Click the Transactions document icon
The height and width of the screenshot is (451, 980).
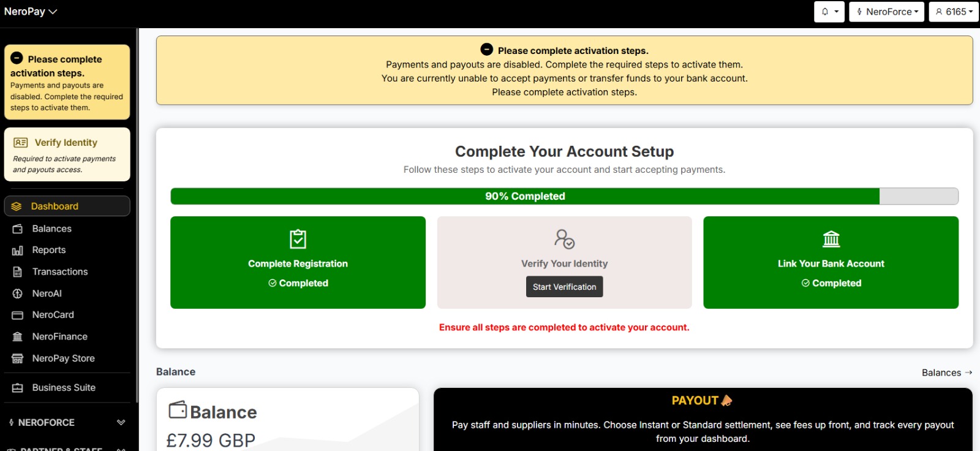[x=17, y=271]
